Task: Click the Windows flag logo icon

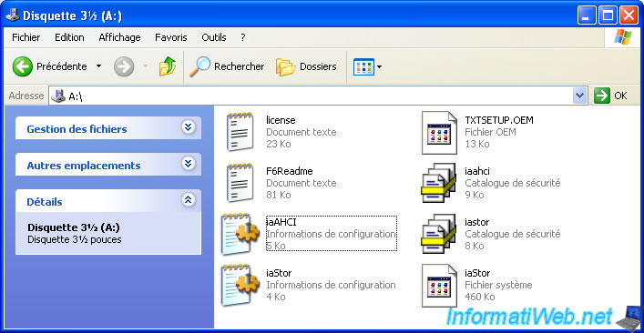Action: tap(623, 37)
